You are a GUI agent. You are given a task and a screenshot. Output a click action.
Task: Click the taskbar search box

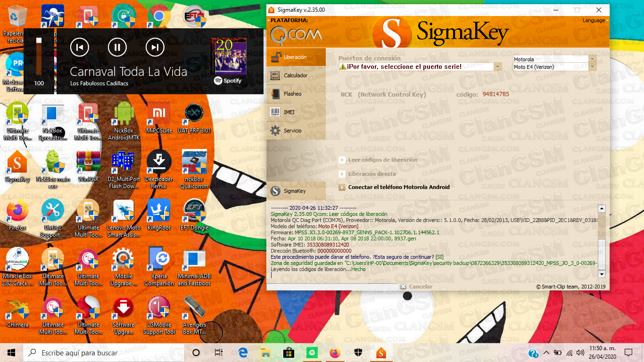tap(104, 353)
